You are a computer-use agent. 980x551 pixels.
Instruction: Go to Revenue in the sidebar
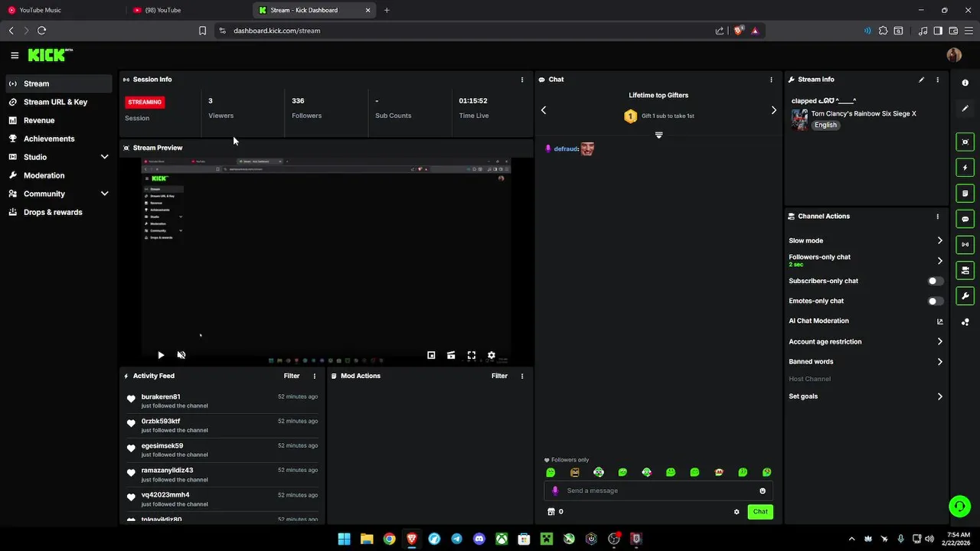pyautogui.click(x=59, y=120)
